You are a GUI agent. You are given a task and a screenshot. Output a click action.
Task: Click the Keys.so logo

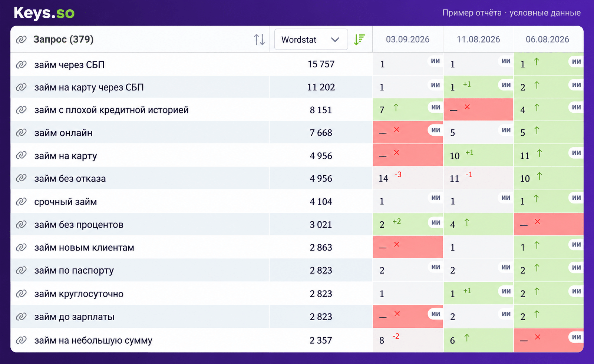point(44,13)
